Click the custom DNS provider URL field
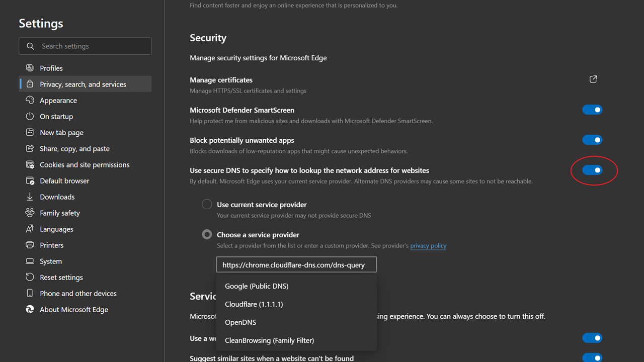 click(x=296, y=264)
